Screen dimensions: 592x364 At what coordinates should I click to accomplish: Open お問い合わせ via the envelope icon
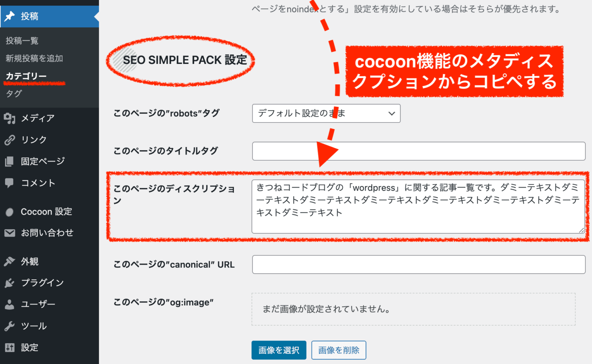10,233
